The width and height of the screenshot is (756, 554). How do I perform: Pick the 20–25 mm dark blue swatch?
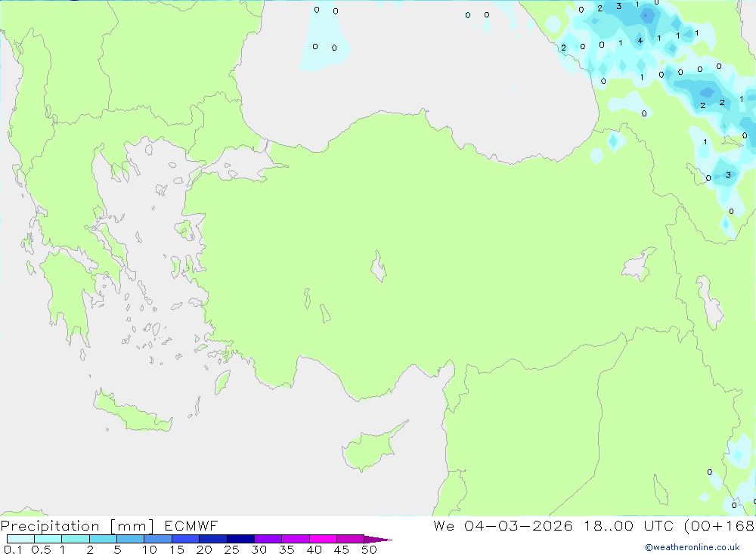tap(213, 539)
